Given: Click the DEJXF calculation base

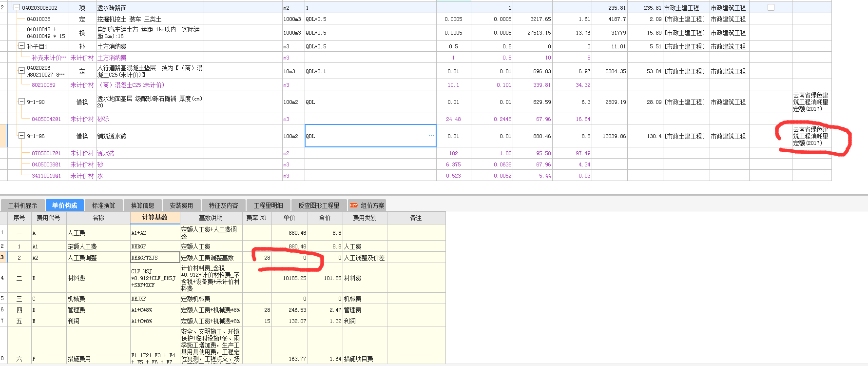Looking at the screenshot, I should click(x=138, y=299).
